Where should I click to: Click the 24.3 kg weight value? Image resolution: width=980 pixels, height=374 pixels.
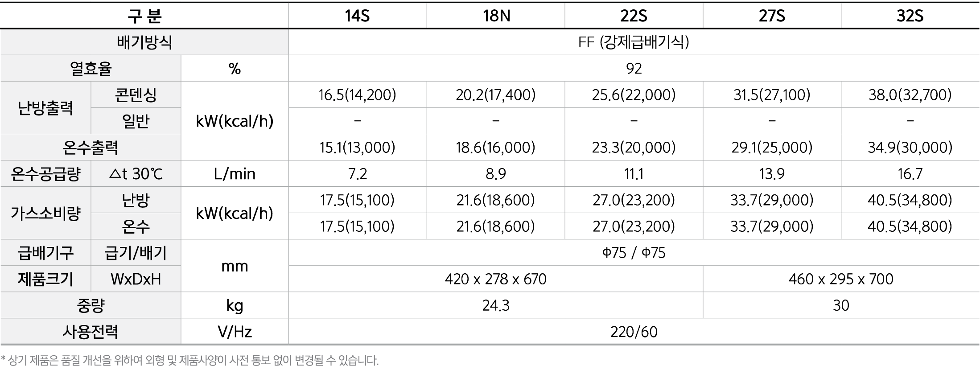click(x=496, y=305)
